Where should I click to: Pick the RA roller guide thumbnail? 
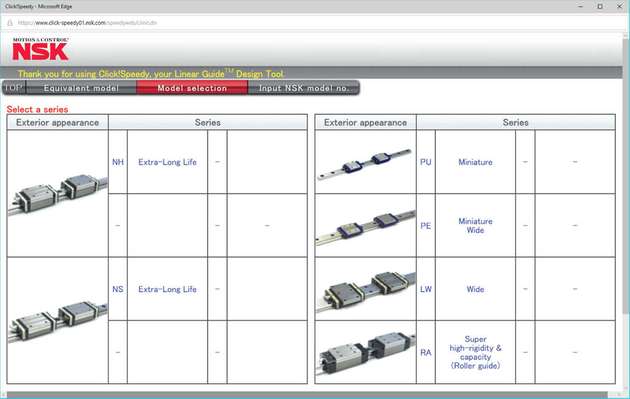tap(365, 352)
